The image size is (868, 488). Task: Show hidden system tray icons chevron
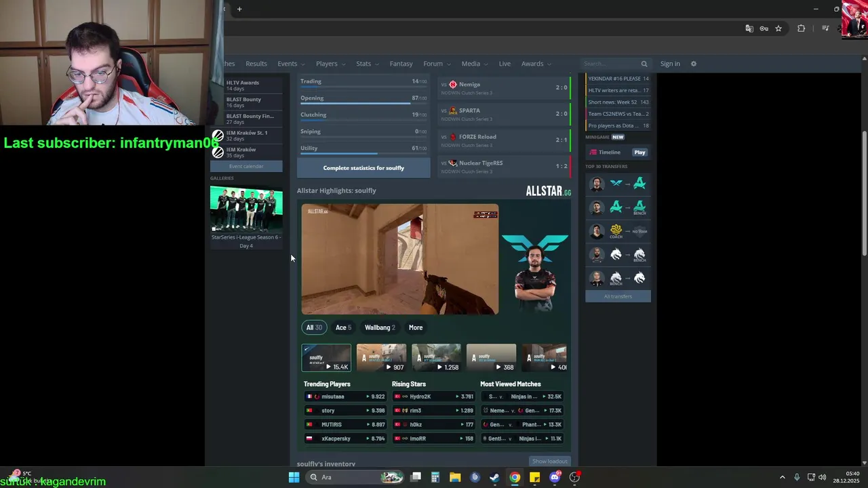782,477
